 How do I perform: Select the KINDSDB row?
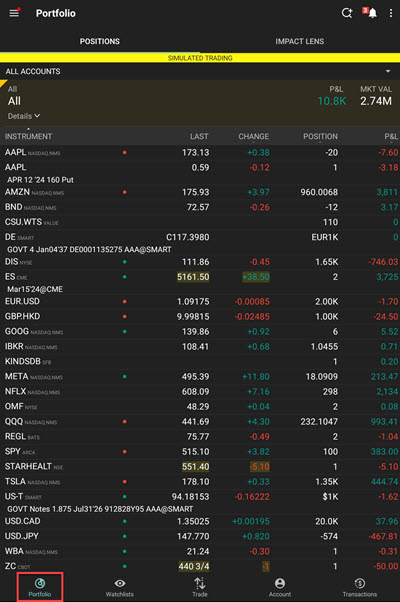[200, 361]
